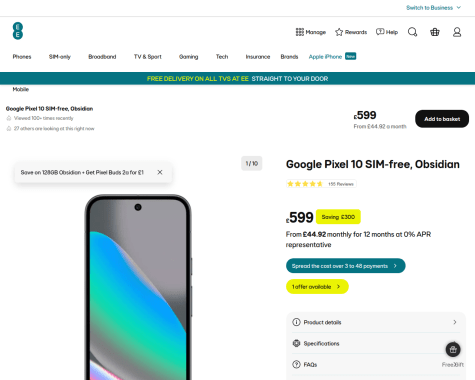Open the shopping basket icon
Viewport: 475px width, 380px height.
click(x=435, y=32)
